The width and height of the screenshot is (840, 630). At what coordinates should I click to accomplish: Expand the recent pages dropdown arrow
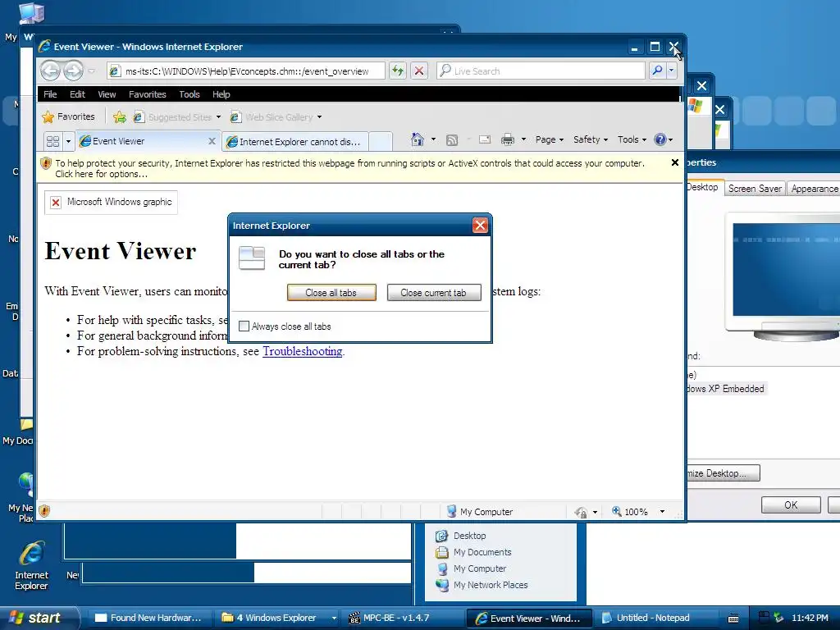click(x=92, y=71)
